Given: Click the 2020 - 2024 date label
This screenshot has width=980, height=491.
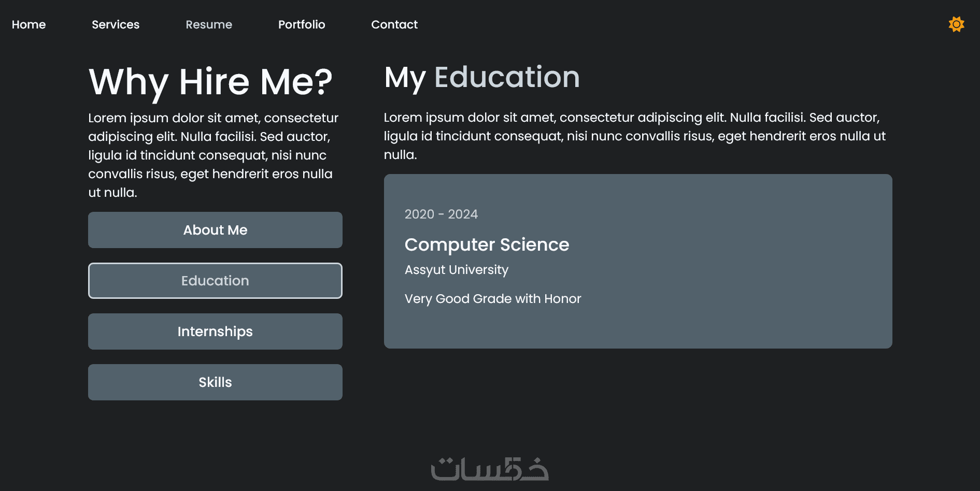Looking at the screenshot, I should (441, 214).
